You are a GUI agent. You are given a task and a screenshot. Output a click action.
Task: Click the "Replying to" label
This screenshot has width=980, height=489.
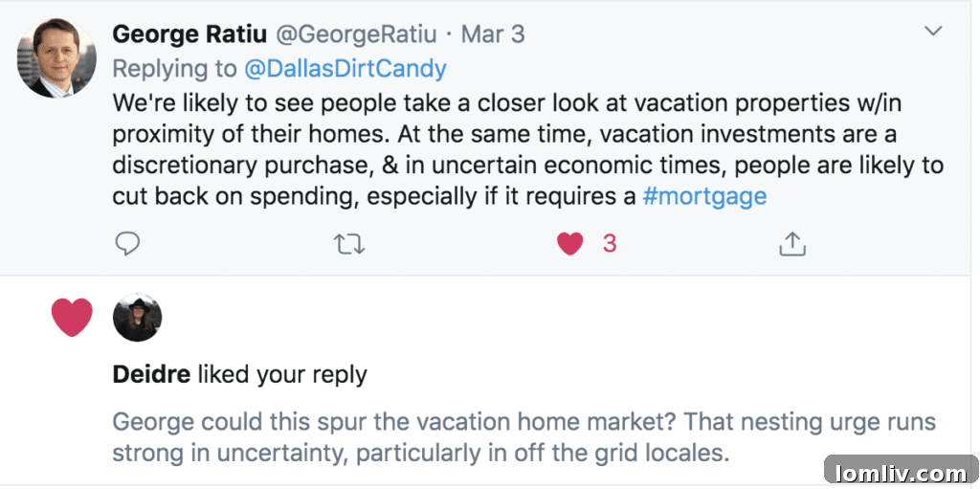coord(174,69)
